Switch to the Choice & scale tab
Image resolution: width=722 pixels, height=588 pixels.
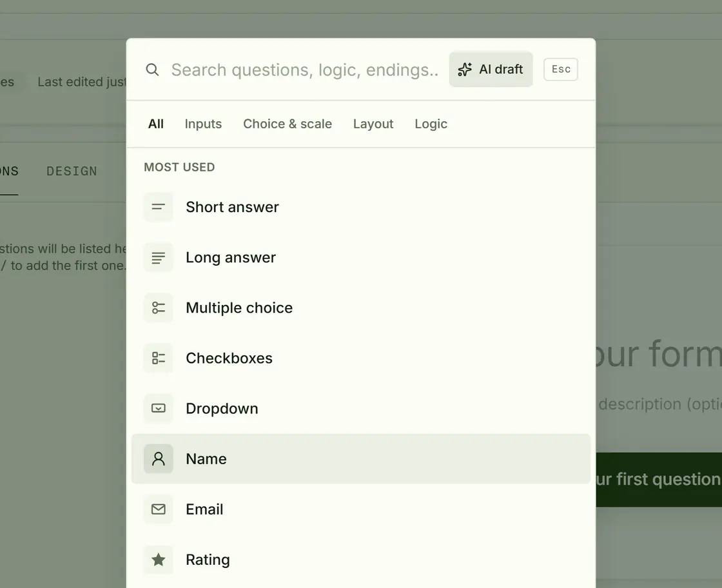288,124
